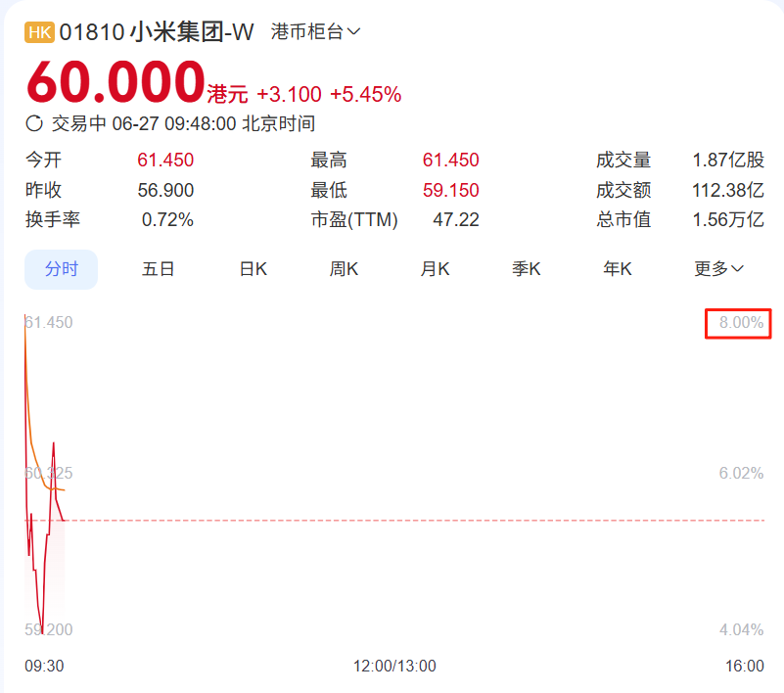Open the 港币柜台 dropdown
This screenshot has height=693, width=784.
tap(315, 32)
